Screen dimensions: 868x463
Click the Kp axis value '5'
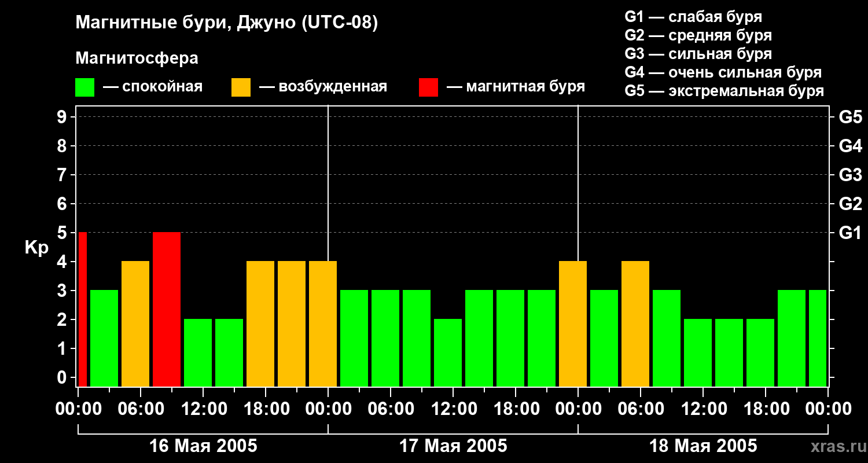[x=63, y=233]
